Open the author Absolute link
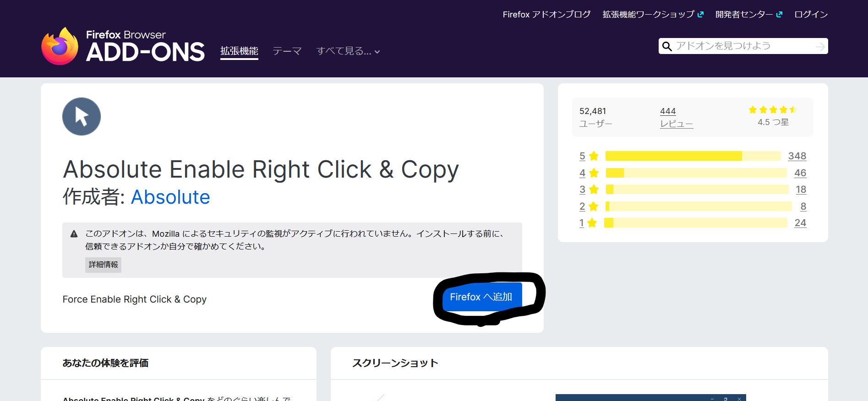 [x=170, y=197]
